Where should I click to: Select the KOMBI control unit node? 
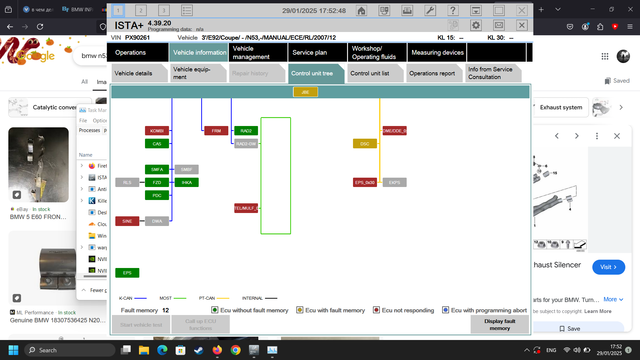point(157,131)
